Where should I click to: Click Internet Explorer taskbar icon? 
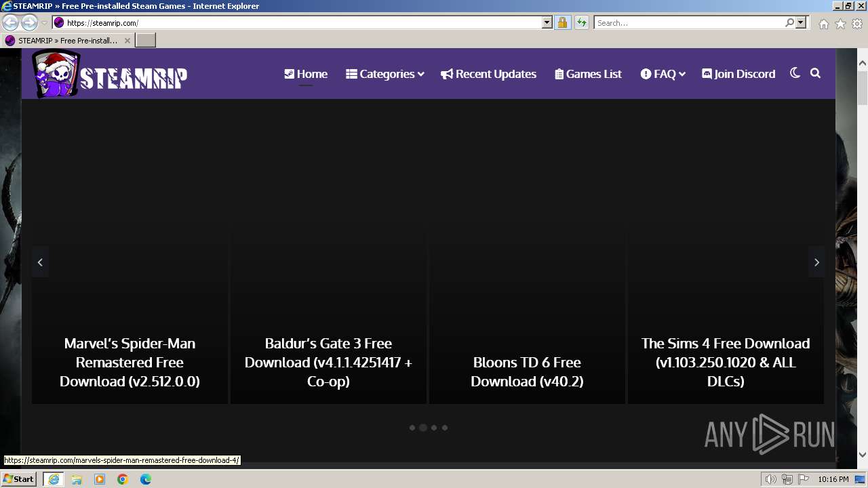pos(53,479)
